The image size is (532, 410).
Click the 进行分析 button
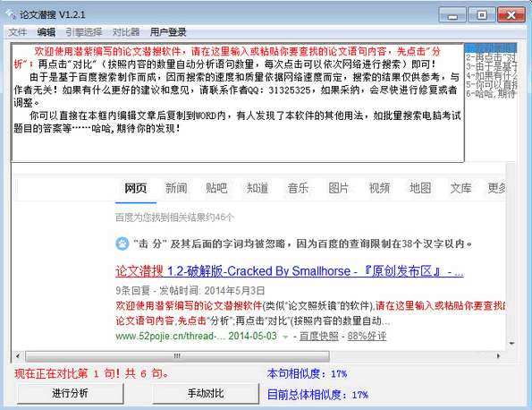point(70,393)
